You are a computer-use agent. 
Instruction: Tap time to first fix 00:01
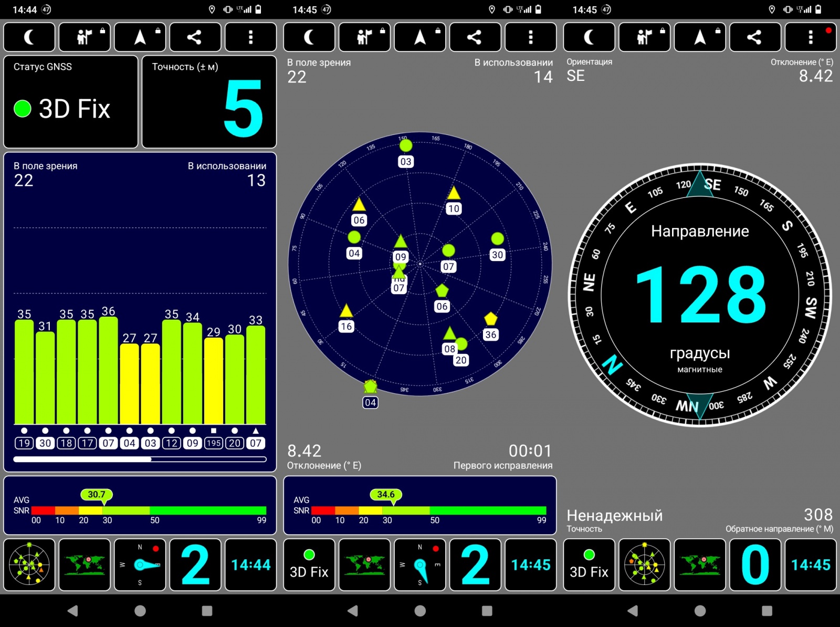tap(530, 451)
